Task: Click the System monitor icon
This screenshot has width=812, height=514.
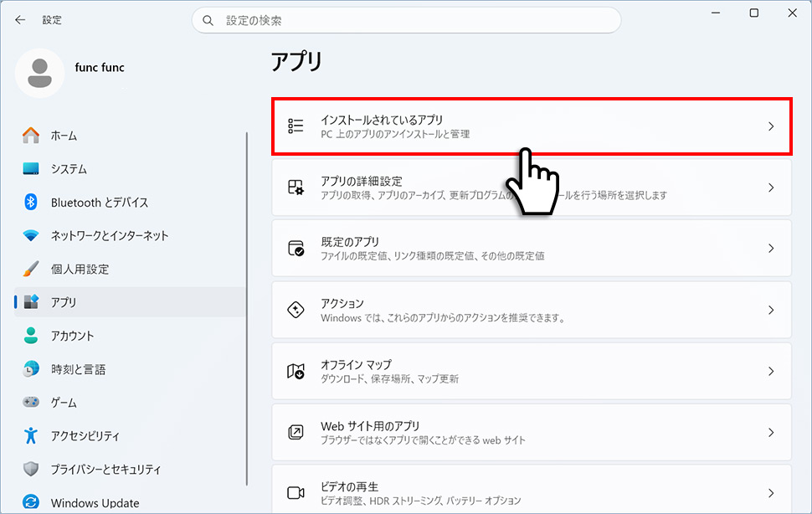Action: (30, 169)
